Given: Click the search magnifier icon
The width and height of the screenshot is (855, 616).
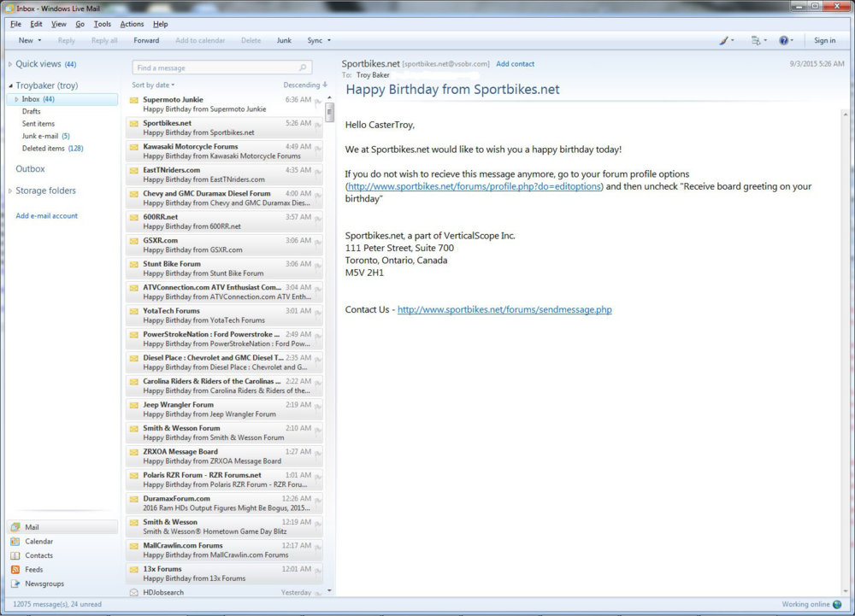Looking at the screenshot, I should tap(303, 67).
